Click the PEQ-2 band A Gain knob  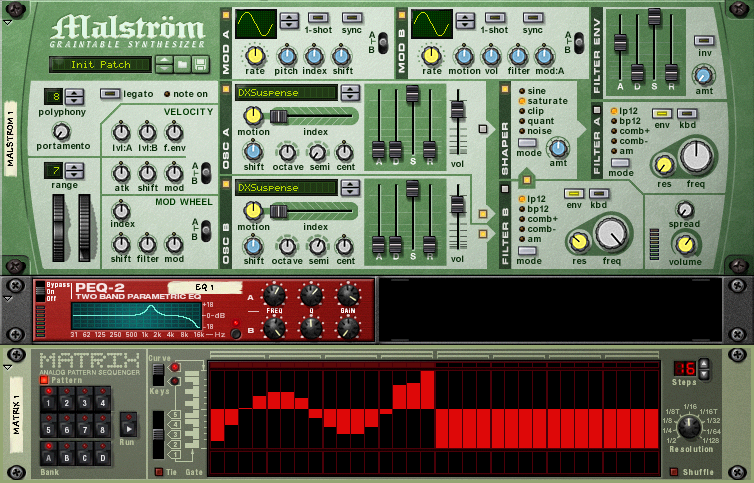click(348, 295)
